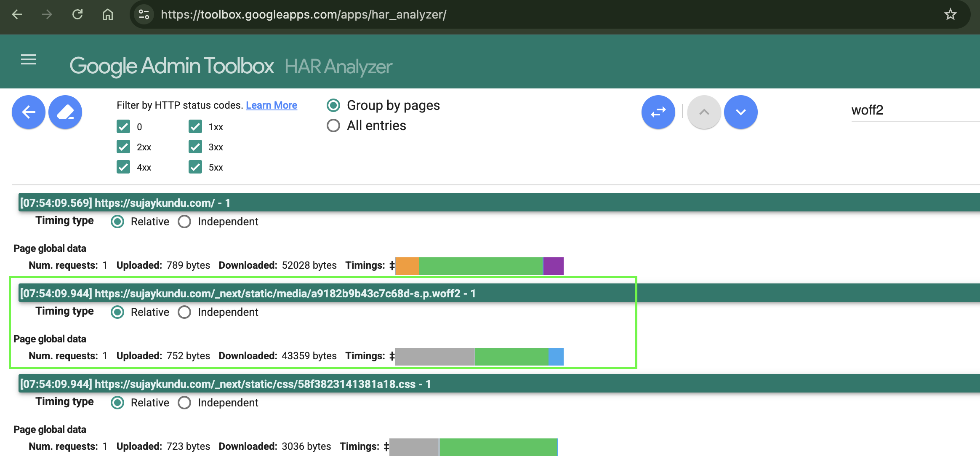Viewport: 980px width, 470px height.
Task: Open site information icon in address bar
Action: point(144,15)
